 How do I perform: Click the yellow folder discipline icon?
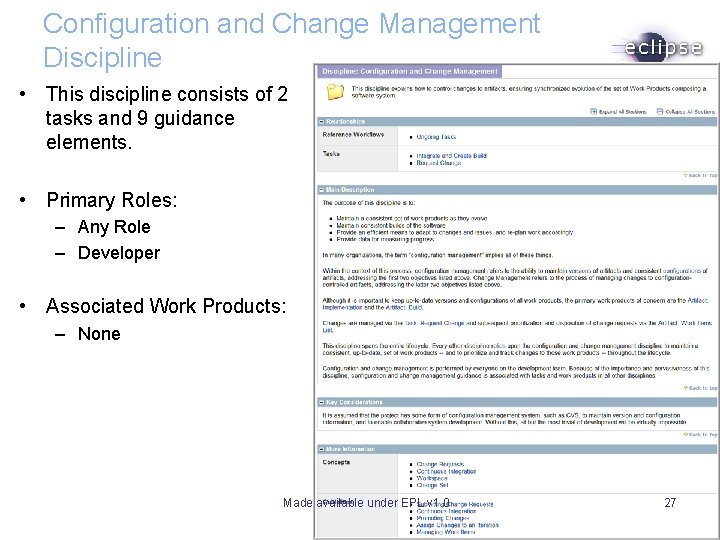335,92
